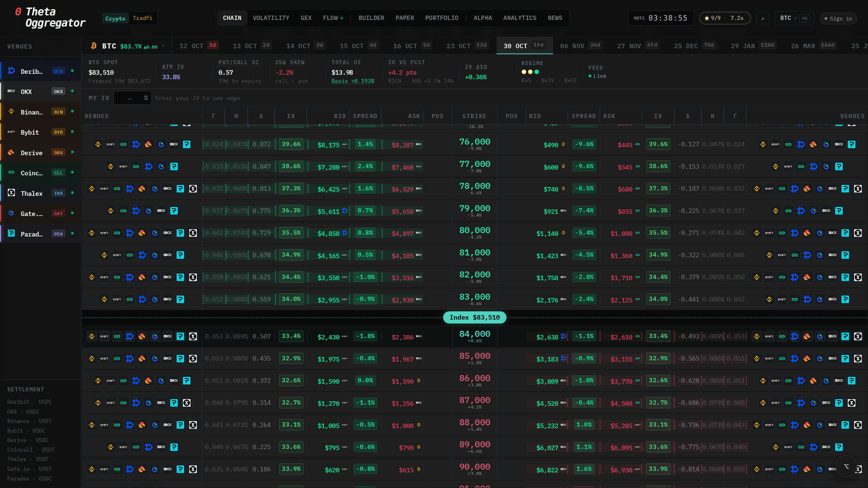This screenshot has height=488, width=868.
Task: Toggle the Paradex venue in the sidebar
Action: click(x=40, y=234)
